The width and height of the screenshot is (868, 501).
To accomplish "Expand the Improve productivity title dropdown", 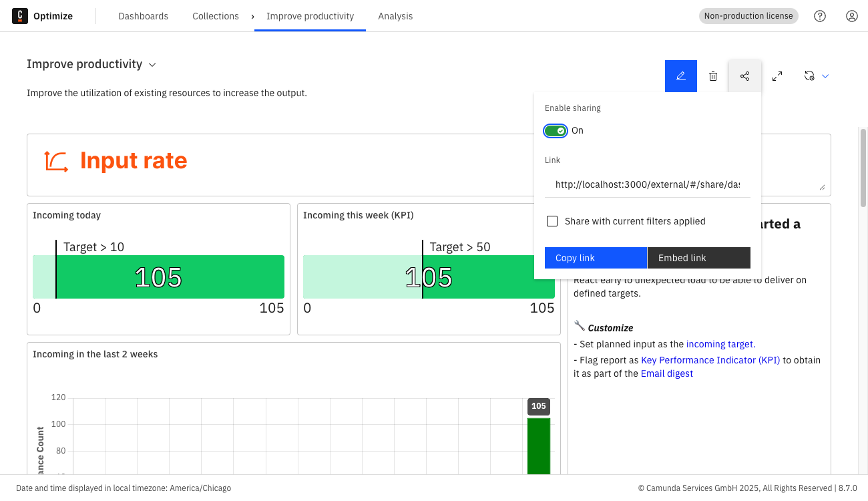I will coord(152,65).
